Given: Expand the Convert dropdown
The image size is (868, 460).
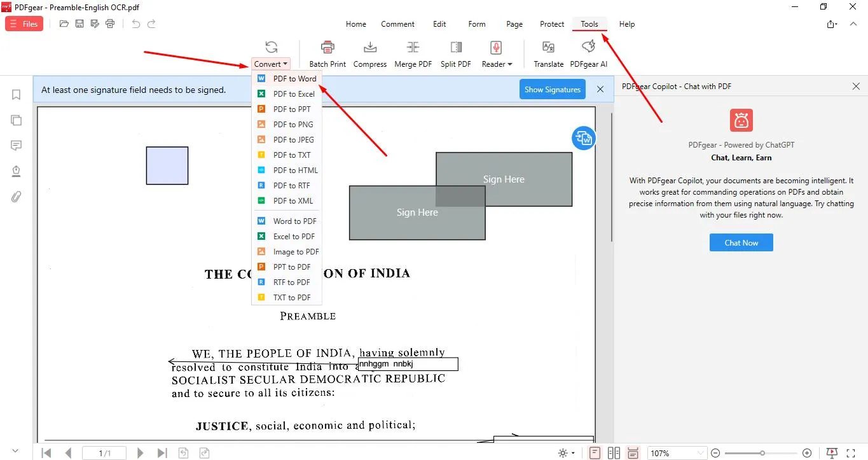Looking at the screenshot, I should (271, 64).
